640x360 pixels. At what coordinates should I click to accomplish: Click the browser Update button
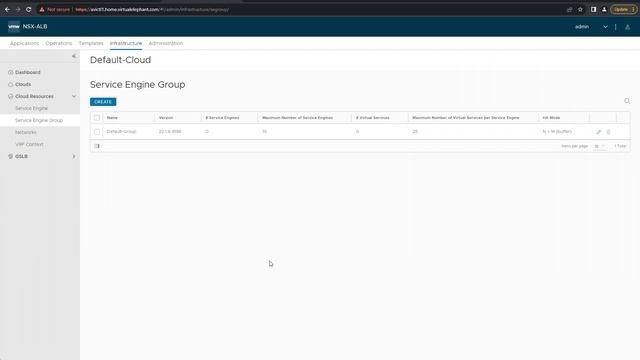[x=623, y=9]
